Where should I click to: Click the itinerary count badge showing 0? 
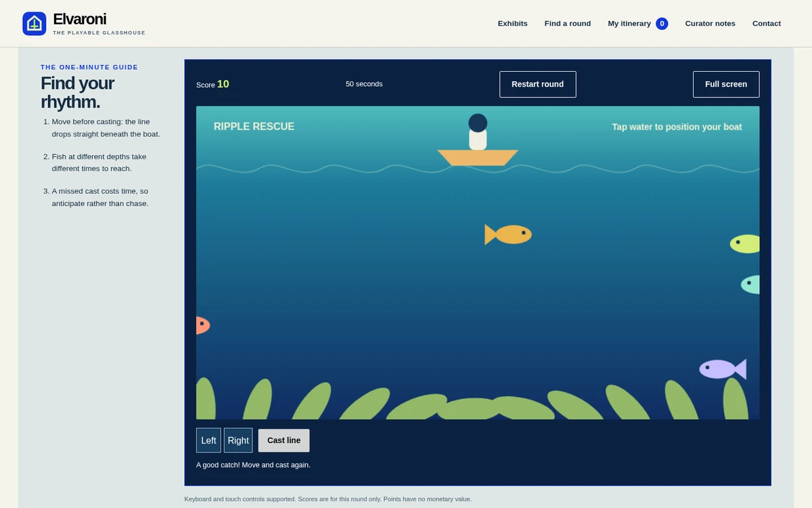[x=662, y=24]
